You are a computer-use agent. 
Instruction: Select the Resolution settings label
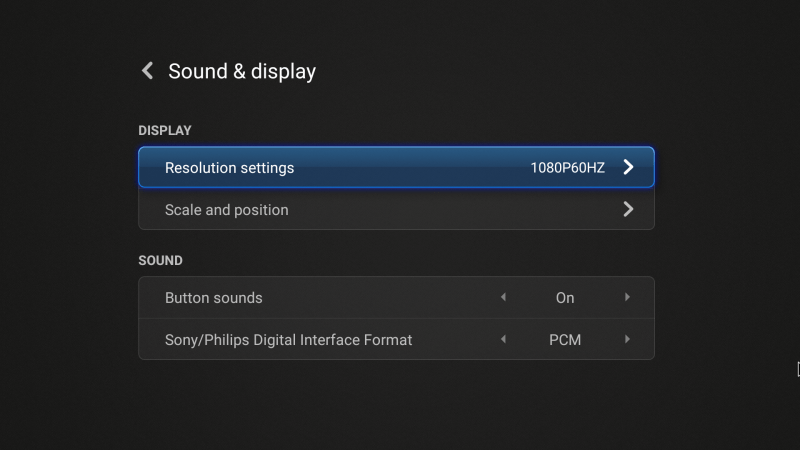[229, 168]
